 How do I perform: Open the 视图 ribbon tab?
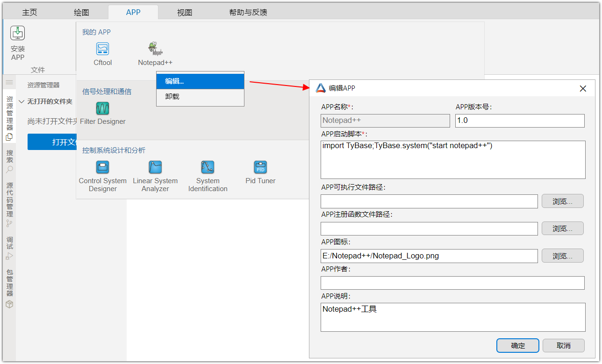pos(185,13)
